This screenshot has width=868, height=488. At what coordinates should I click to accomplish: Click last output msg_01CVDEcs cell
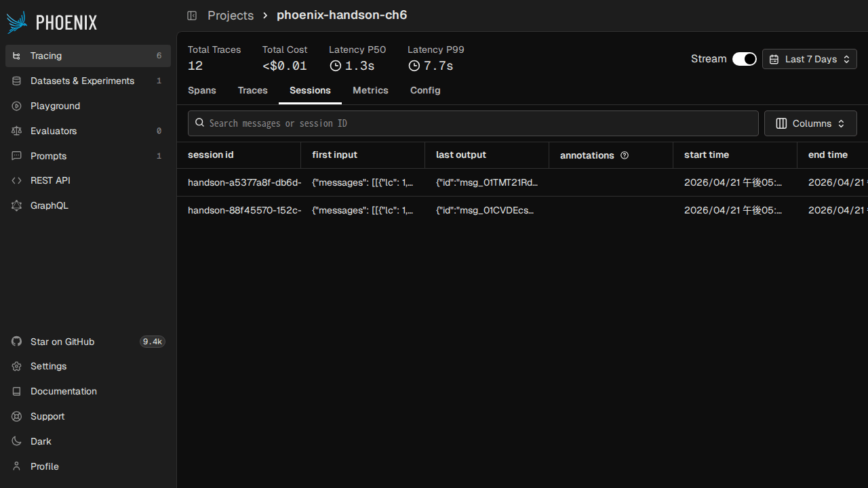[487, 210]
